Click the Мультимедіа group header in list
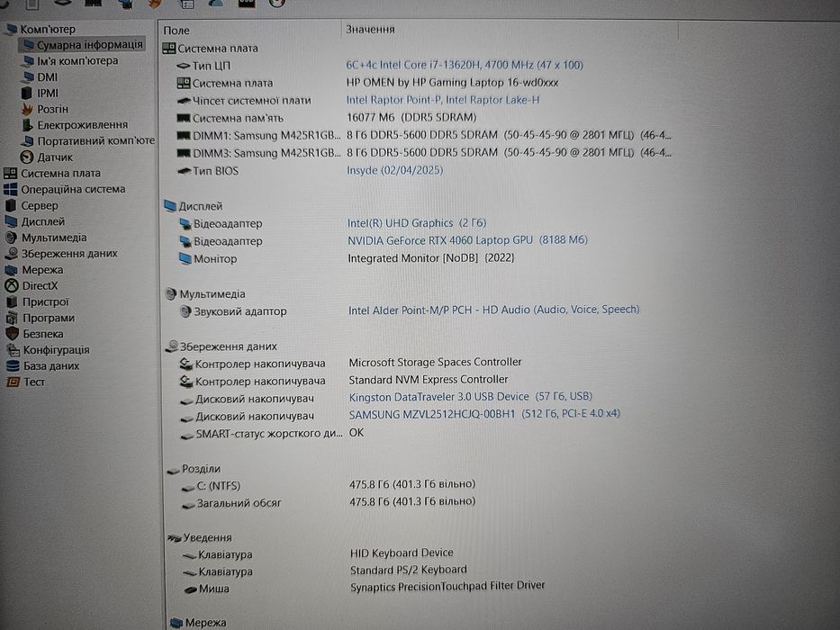840x630 pixels. pyautogui.click(x=205, y=294)
